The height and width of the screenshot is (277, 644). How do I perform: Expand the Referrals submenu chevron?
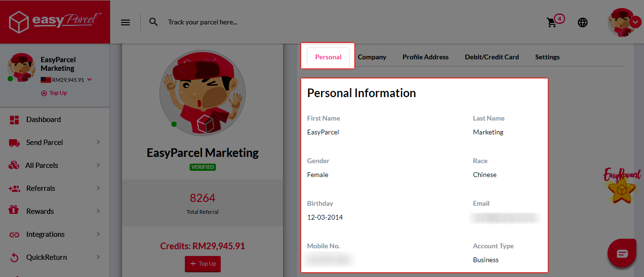98,188
